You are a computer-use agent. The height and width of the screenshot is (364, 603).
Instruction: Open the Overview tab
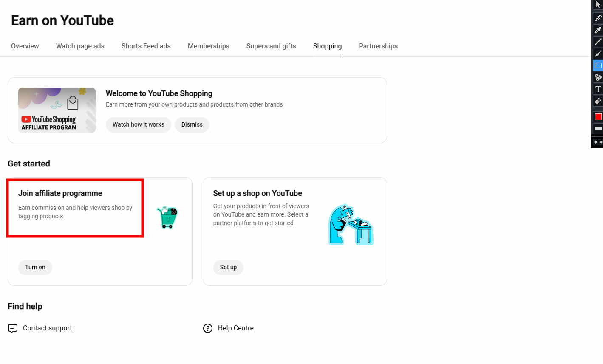25,46
